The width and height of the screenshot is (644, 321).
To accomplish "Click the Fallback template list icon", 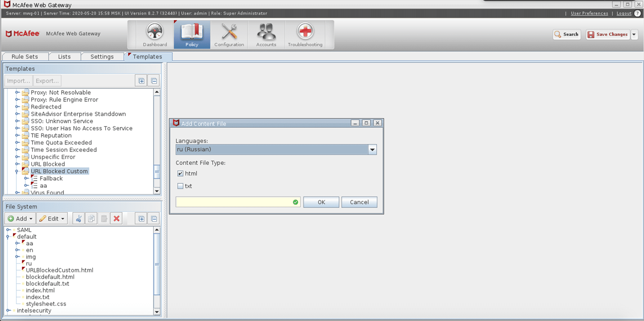I will [34, 179].
